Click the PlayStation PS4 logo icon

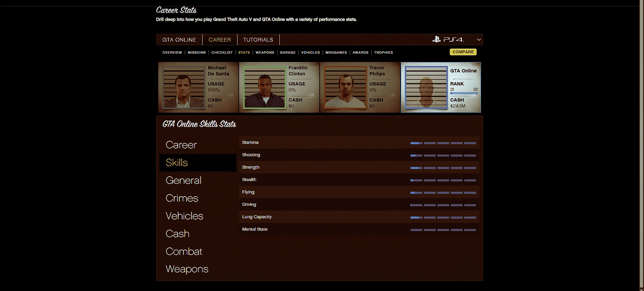pos(448,40)
